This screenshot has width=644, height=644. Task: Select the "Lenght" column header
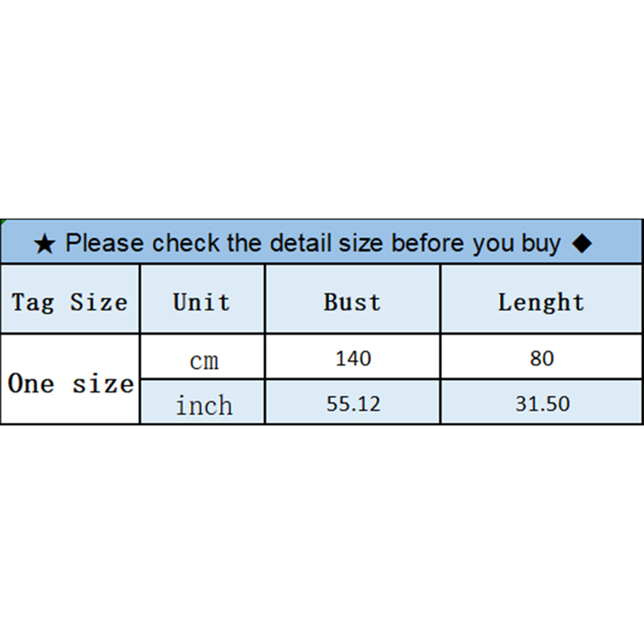[541, 301]
